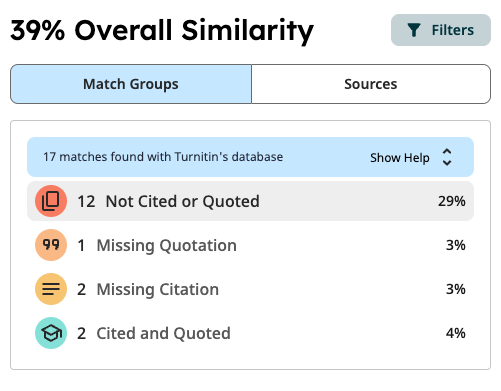Open the Filters panel
Screen dimensions: 501x391
click(441, 30)
